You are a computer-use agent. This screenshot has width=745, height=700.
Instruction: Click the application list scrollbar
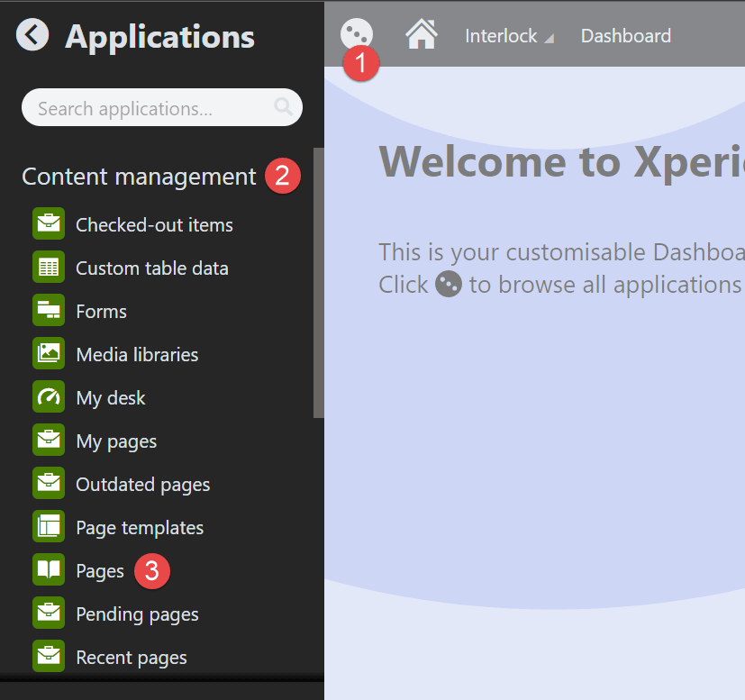tap(318, 283)
